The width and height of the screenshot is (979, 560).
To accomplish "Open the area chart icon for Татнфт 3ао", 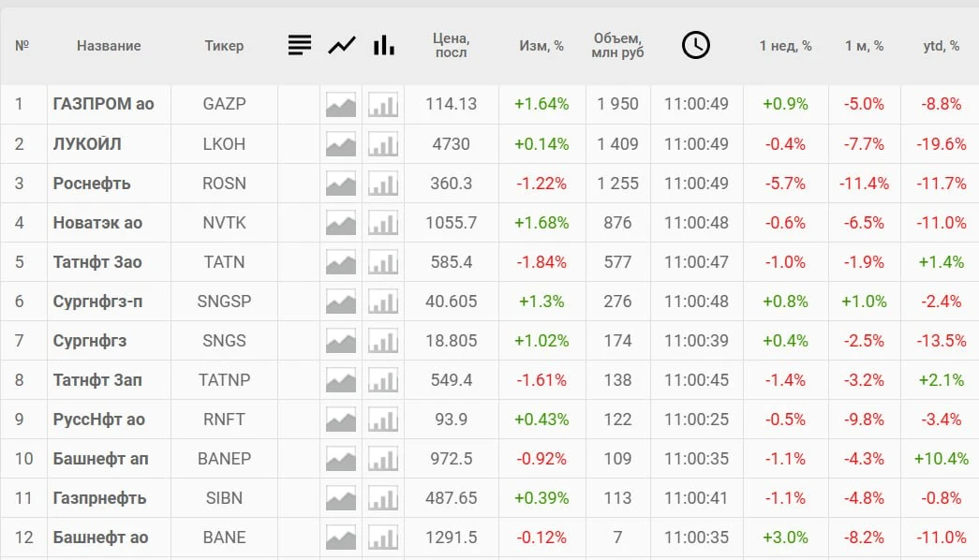I will (x=341, y=262).
